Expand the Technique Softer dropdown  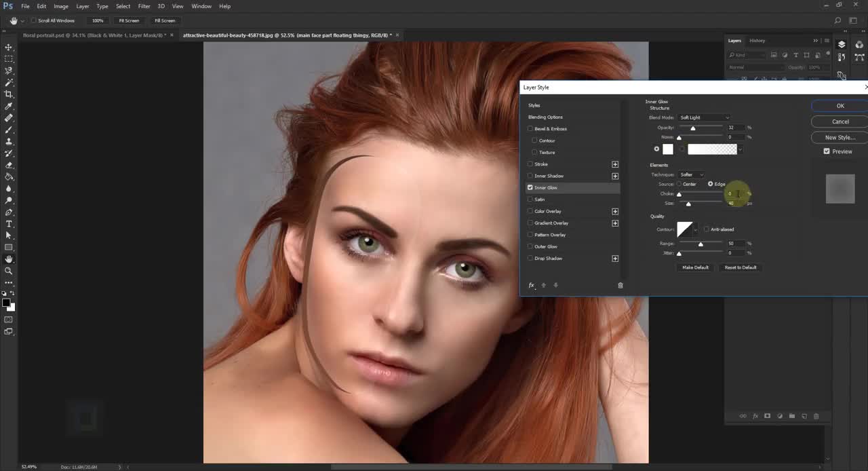click(692, 174)
